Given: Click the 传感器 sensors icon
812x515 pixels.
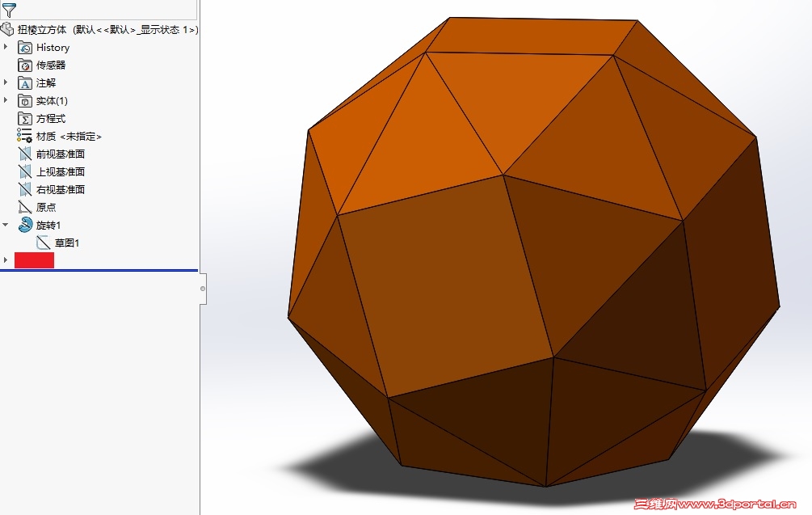Looking at the screenshot, I should coord(25,65).
